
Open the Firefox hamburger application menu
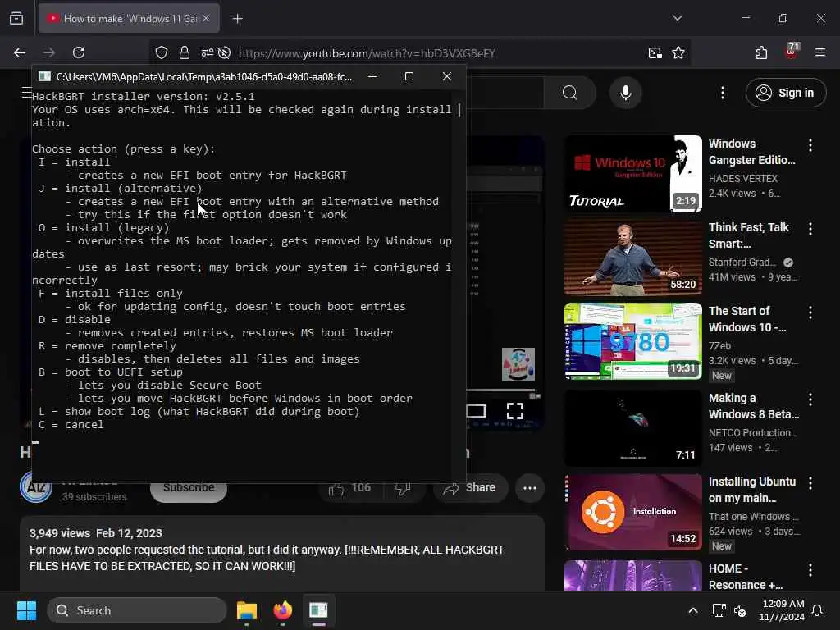(x=819, y=52)
